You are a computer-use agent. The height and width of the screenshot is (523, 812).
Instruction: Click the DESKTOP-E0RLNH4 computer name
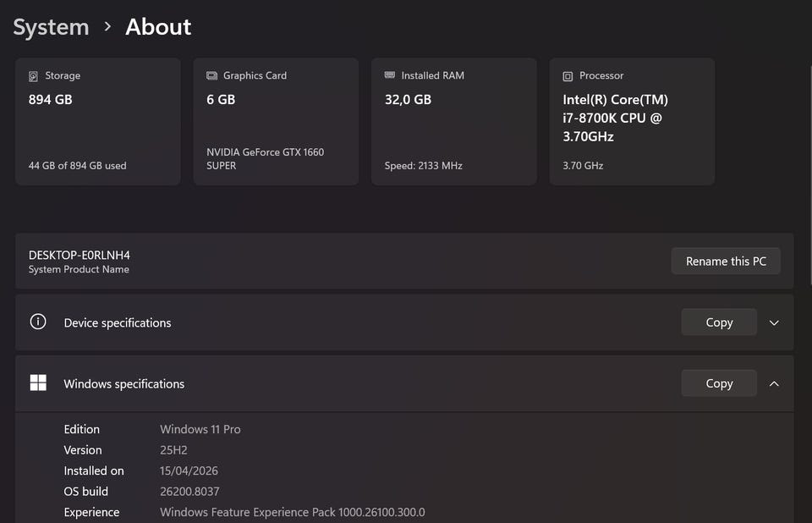[80, 255]
